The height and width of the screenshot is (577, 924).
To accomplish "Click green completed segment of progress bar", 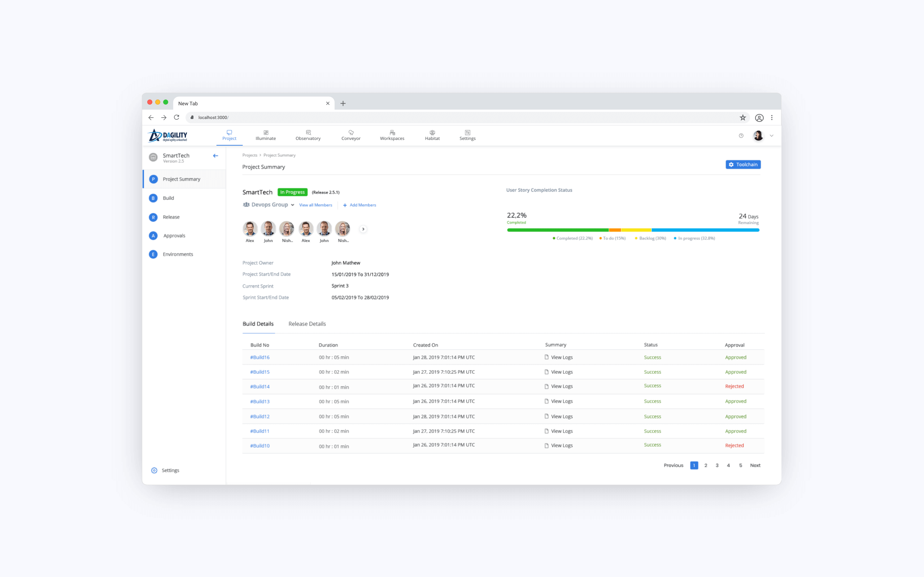I will click(557, 230).
